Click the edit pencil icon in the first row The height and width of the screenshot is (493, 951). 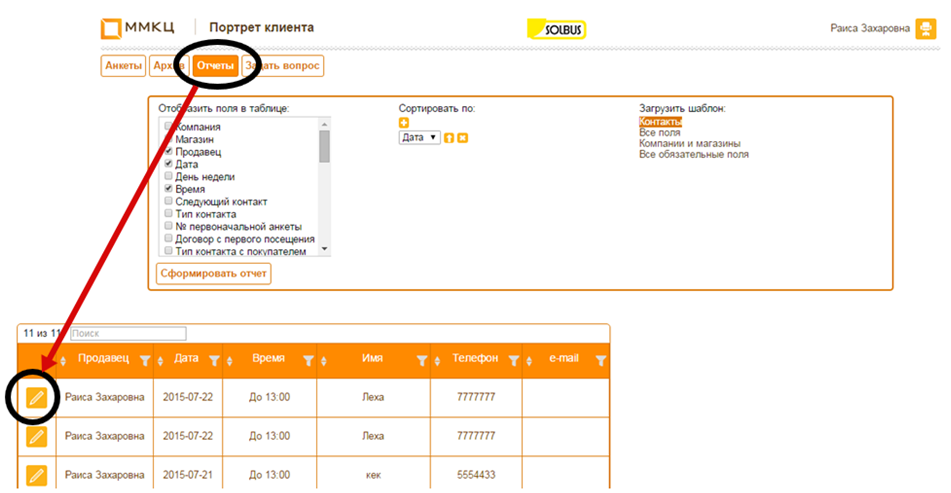(36, 398)
